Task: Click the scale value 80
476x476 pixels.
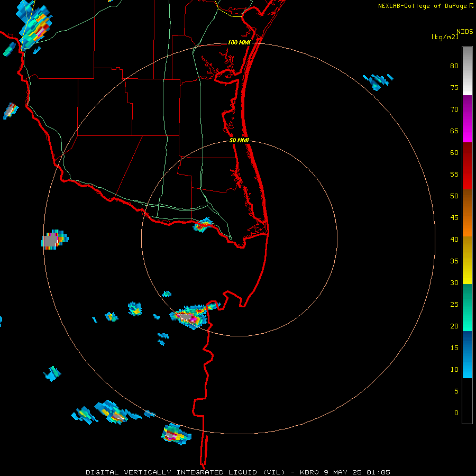Action: pos(454,66)
